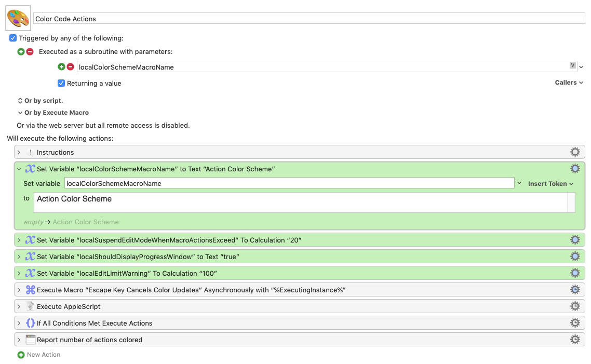Open the gear menu for the localSuspendEditModeWhenMacroActionsExceed action
591x364 pixels.
pyautogui.click(x=575, y=240)
